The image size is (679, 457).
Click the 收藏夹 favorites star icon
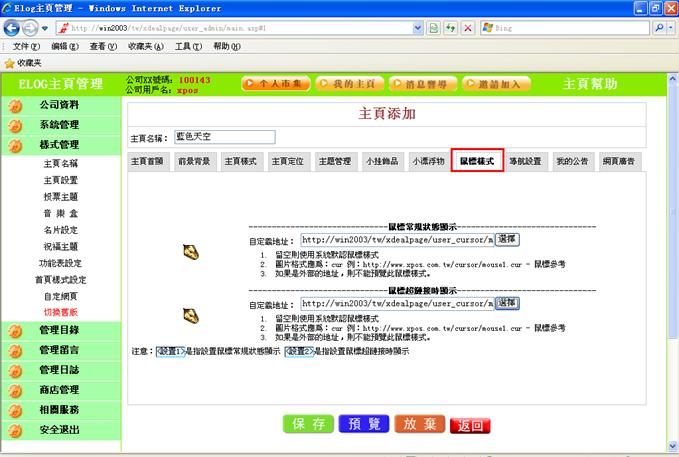[x=9, y=62]
